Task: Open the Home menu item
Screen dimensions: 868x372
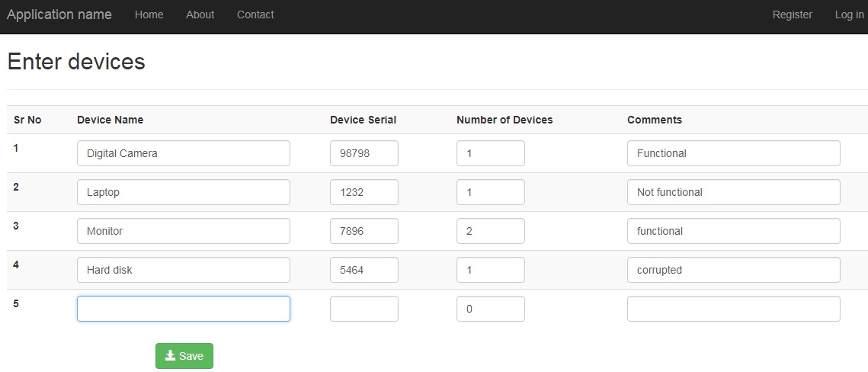Action: coord(149,15)
